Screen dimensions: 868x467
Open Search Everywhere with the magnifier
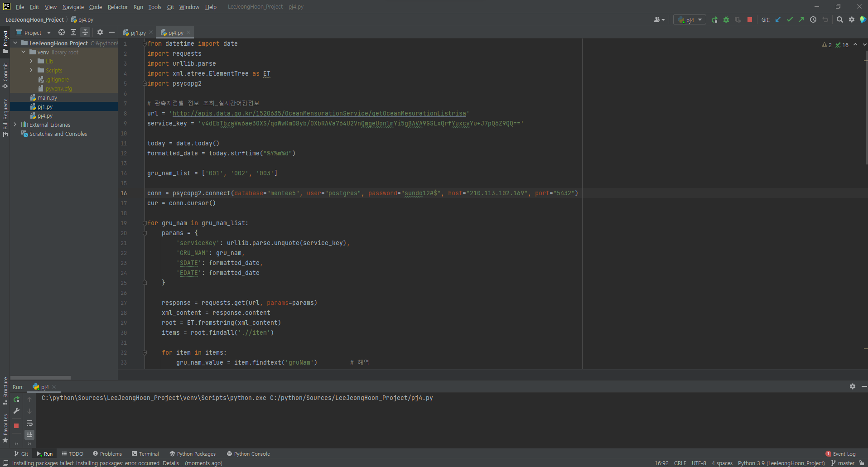[x=839, y=19]
